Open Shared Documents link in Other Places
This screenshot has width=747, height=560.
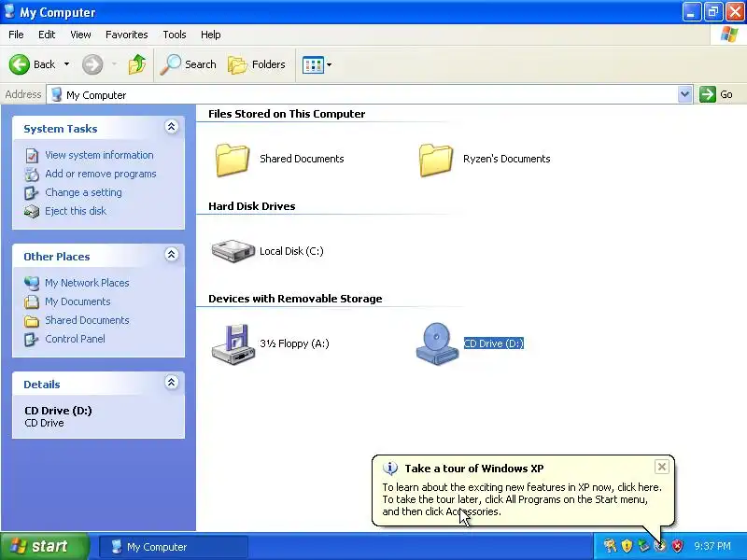[87, 320]
